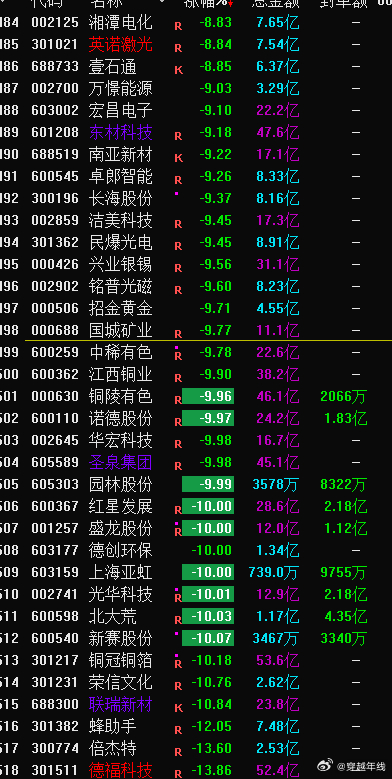Click stock code 600362
The width and height of the screenshot is (392, 779).
pos(55,374)
